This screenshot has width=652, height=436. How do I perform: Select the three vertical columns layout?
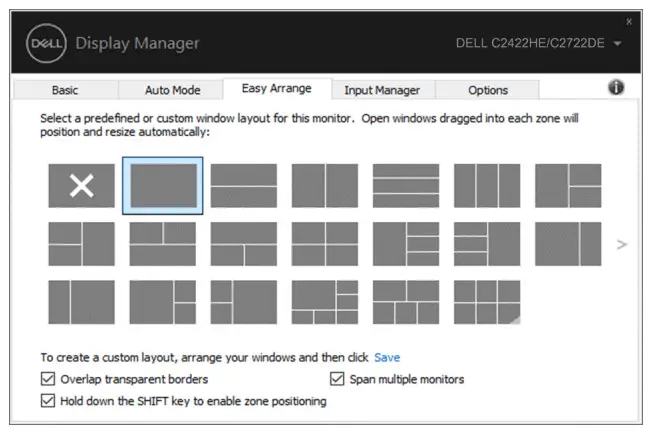[x=486, y=185]
